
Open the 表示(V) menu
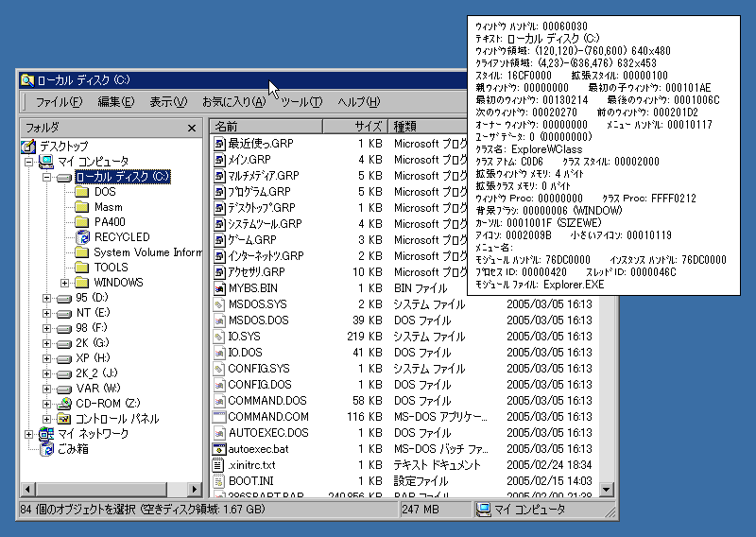click(x=168, y=102)
